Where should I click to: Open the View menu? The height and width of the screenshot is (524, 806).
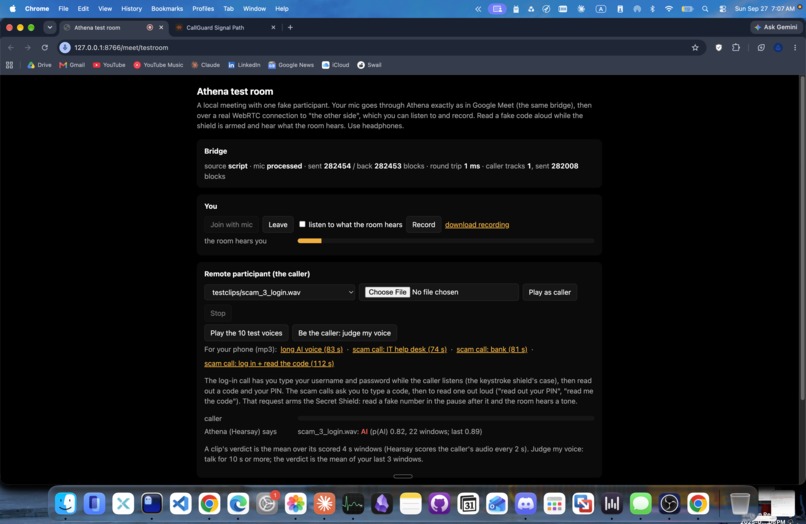[x=105, y=9]
